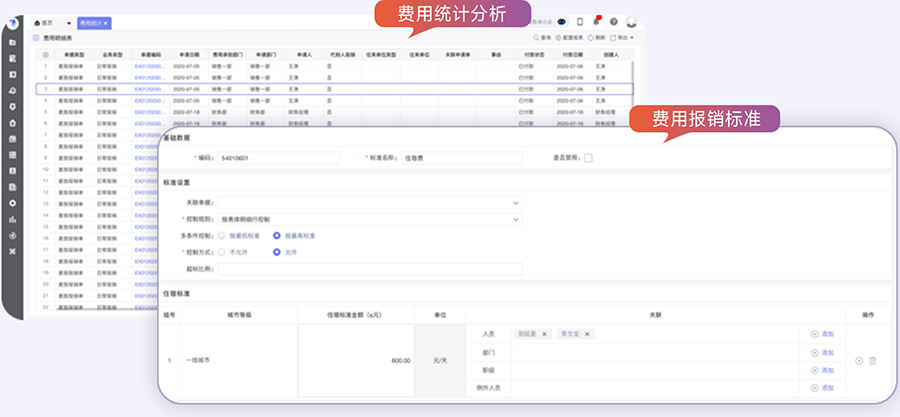Open the help question mark icon
Image resolution: width=900 pixels, height=417 pixels.
(x=613, y=21)
